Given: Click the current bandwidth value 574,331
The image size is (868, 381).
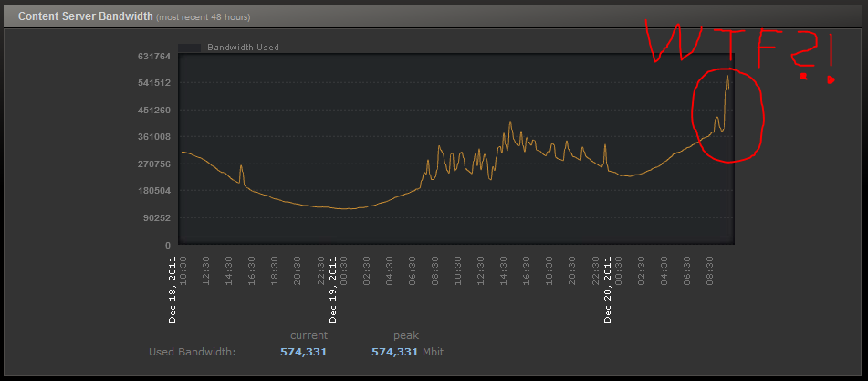Looking at the screenshot, I should tap(302, 352).
